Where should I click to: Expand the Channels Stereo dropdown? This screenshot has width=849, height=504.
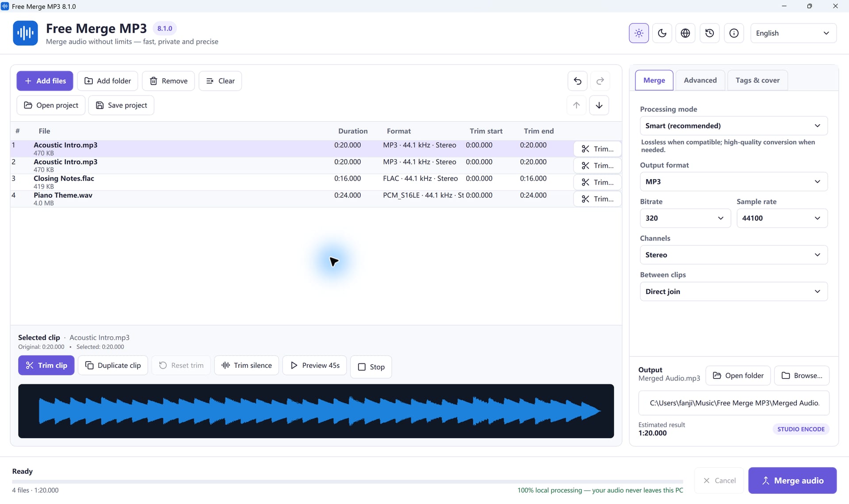734,255
